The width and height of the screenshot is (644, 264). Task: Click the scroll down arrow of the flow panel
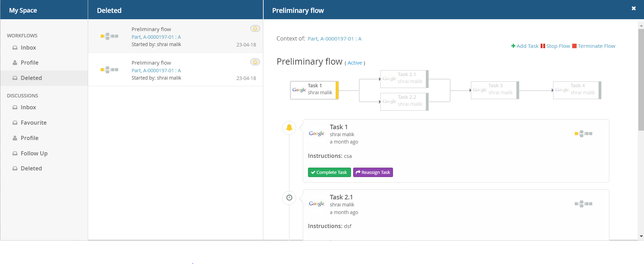click(641, 236)
